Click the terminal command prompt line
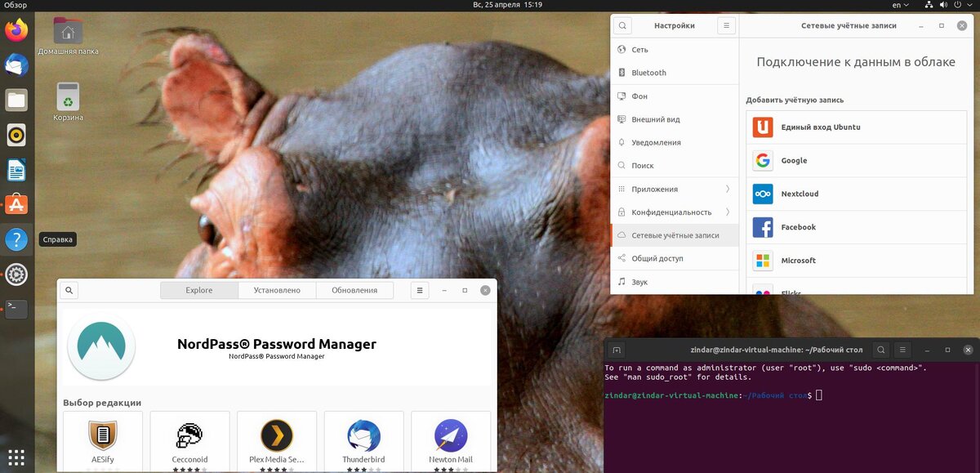The image size is (980, 473). 714,395
